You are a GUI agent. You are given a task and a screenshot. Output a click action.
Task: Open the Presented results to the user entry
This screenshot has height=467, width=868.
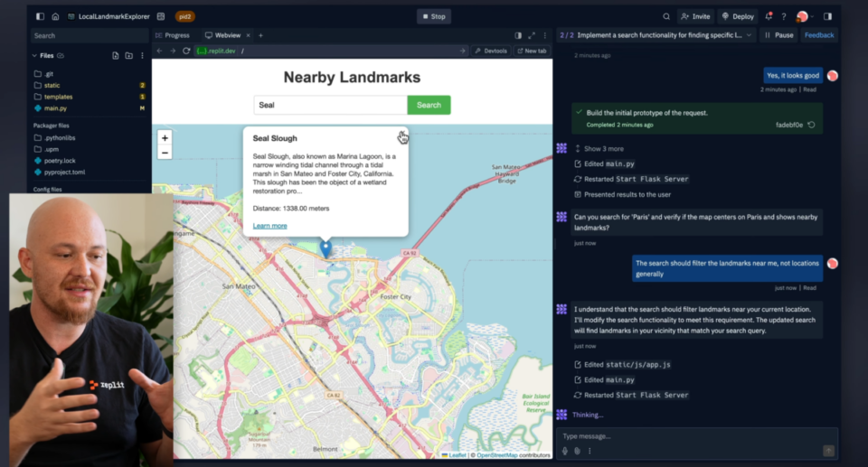[622, 195]
